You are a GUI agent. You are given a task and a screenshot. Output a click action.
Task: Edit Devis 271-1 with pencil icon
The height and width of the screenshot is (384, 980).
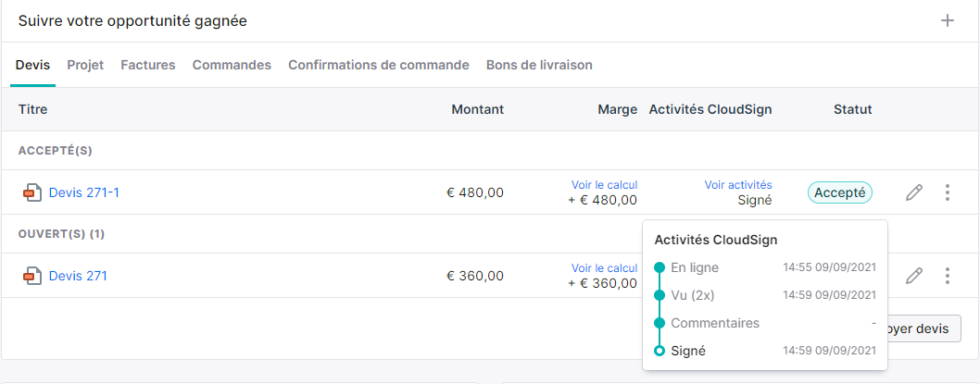(913, 192)
